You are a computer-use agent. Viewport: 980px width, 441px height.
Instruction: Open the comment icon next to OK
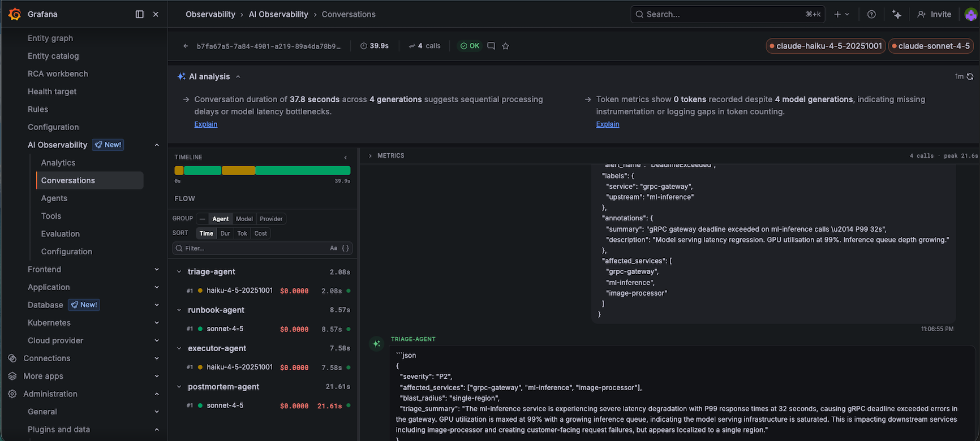[491, 46]
